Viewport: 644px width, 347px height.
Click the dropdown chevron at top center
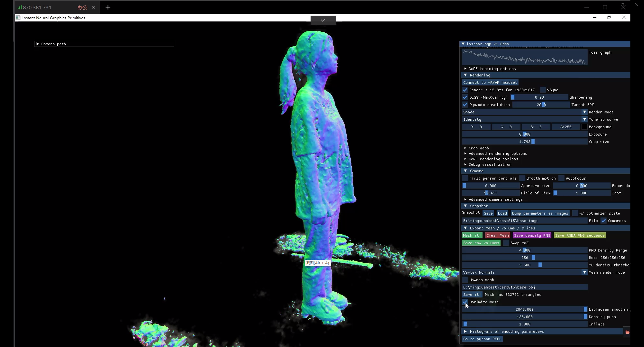(x=323, y=20)
